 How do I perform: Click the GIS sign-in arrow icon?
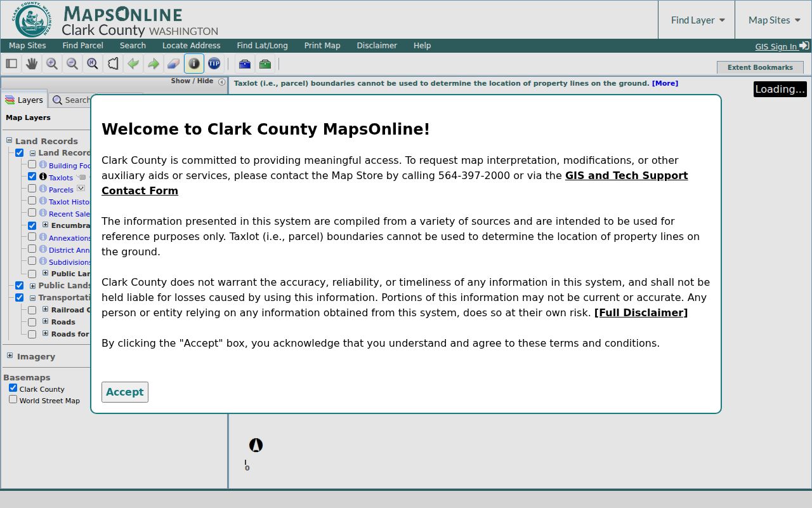click(x=804, y=46)
